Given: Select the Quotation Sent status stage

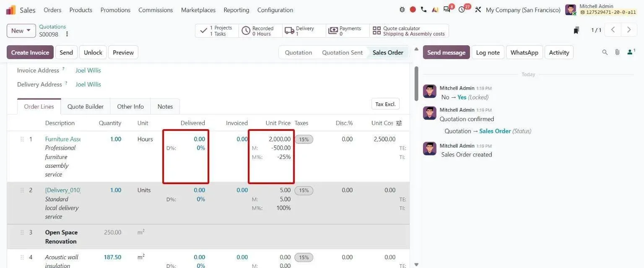Looking at the screenshot, I should [x=342, y=52].
